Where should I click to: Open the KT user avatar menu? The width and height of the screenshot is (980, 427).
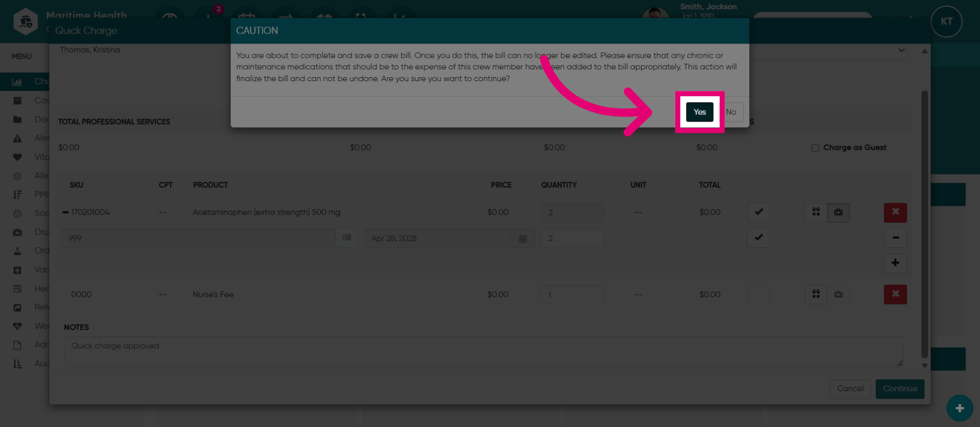pos(946,21)
